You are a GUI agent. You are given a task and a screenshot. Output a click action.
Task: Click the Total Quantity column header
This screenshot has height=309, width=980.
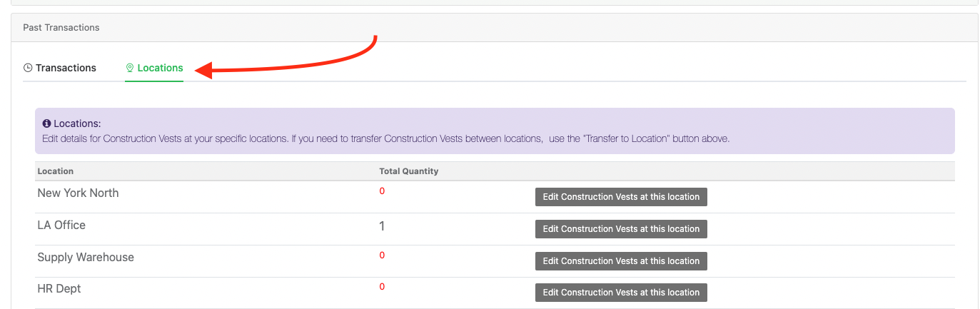(x=408, y=171)
